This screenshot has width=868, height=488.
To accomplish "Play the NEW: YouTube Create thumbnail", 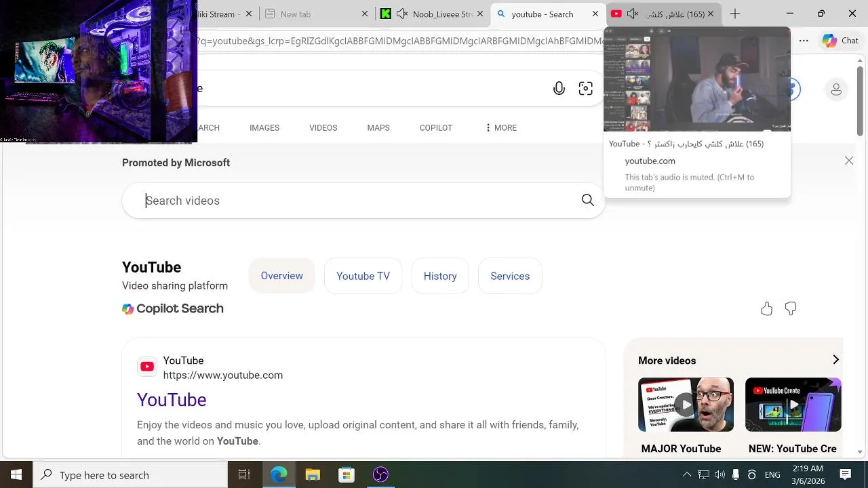I will 793,405.
